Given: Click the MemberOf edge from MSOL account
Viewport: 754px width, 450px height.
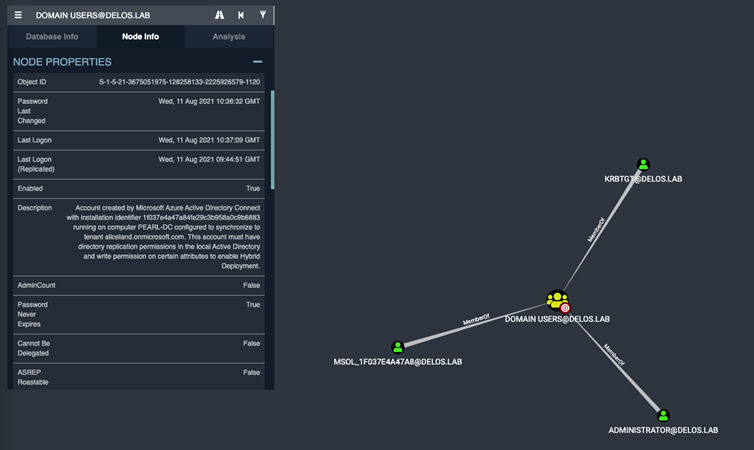Looking at the screenshot, I should pyautogui.click(x=476, y=319).
